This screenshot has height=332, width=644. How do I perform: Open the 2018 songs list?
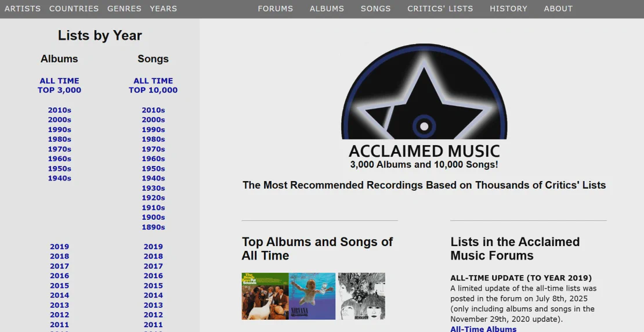tap(153, 257)
